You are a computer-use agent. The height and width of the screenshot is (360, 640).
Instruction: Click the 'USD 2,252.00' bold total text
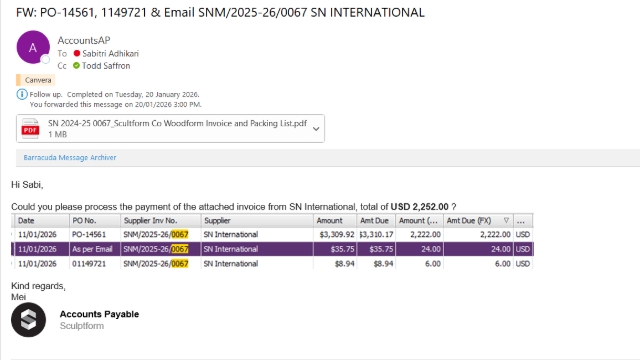[419, 207]
